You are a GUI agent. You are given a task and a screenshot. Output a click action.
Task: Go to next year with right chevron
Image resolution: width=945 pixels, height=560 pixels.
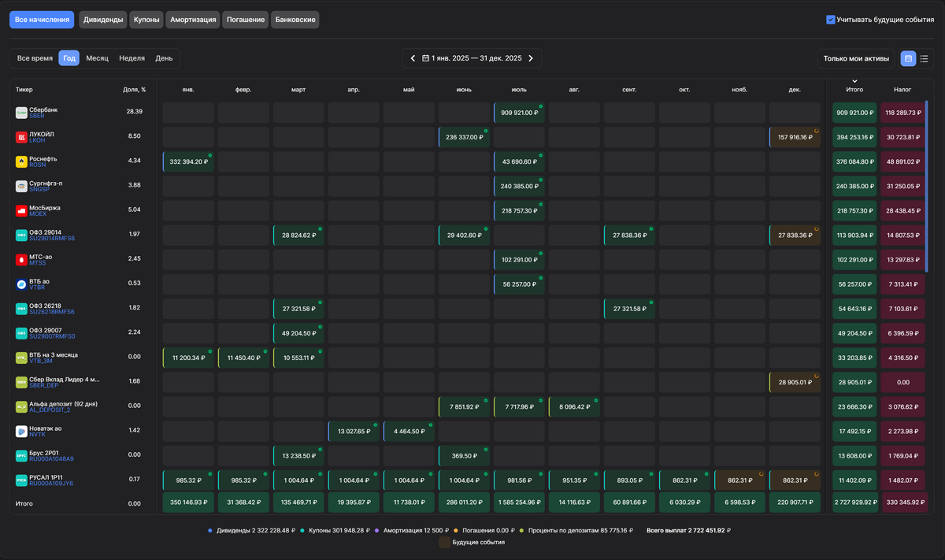(531, 58)
